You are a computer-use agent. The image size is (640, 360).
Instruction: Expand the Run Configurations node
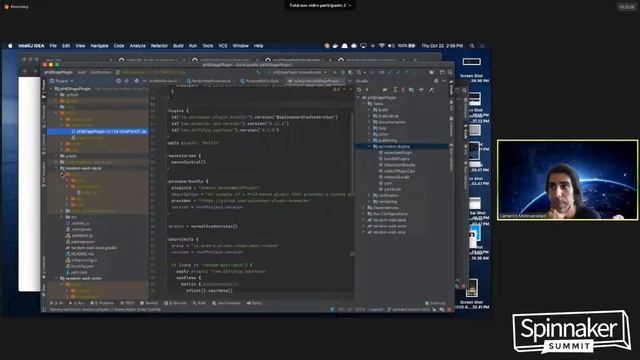(364, 214)
